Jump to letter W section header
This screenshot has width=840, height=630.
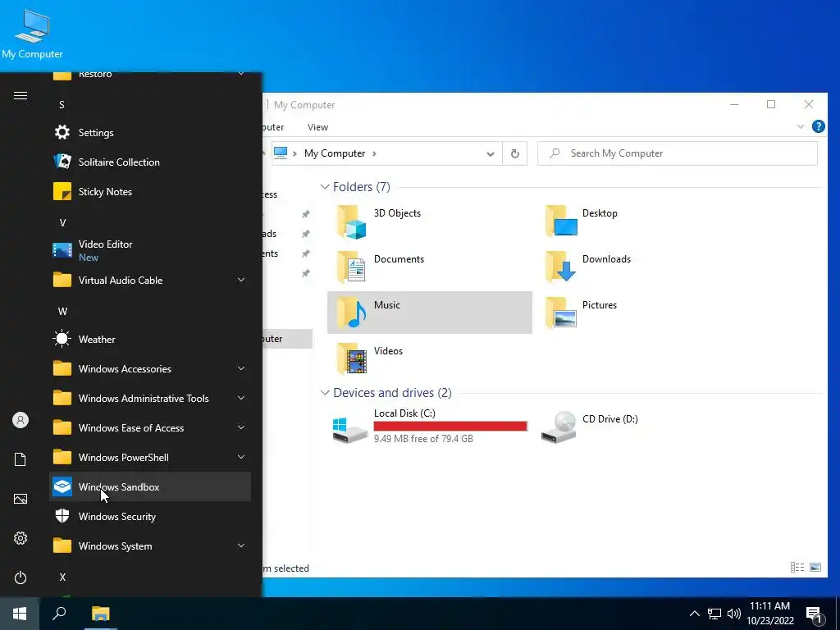[x=62, y=311]
